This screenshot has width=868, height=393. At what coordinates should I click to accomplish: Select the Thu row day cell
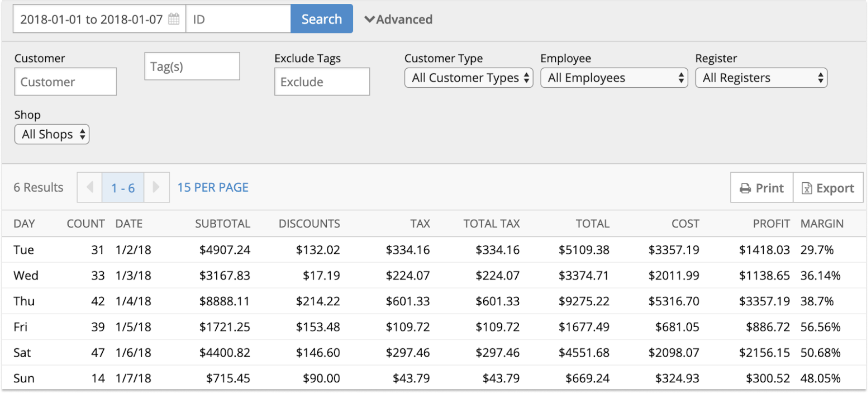click(x=24, y=301)
